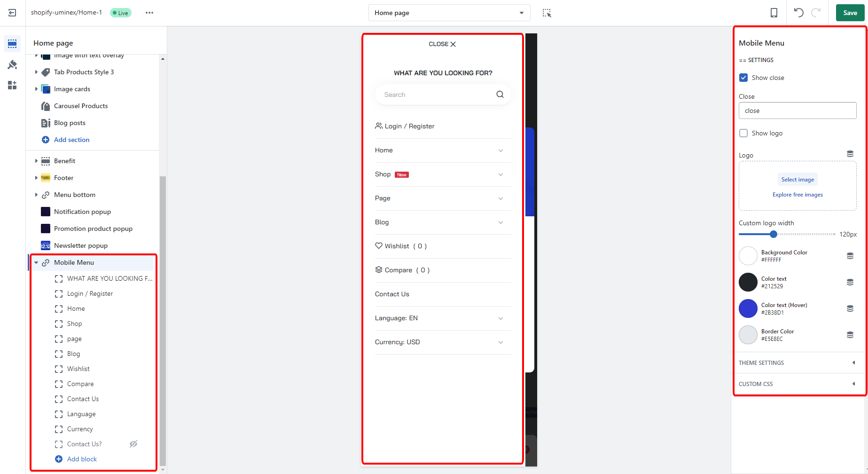Viewport: 868px width, 474px height.
Task: Open the app embeds icon
Action: [x=12, y=85]
